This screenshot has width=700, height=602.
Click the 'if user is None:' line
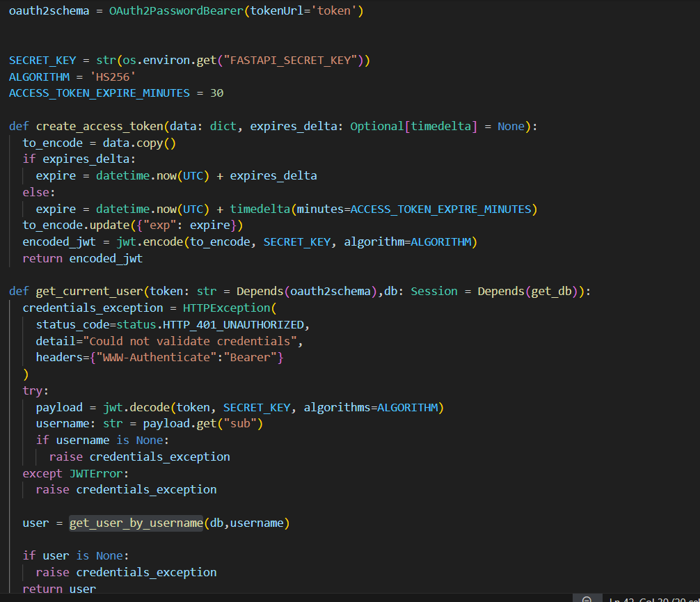pos(75,555)
